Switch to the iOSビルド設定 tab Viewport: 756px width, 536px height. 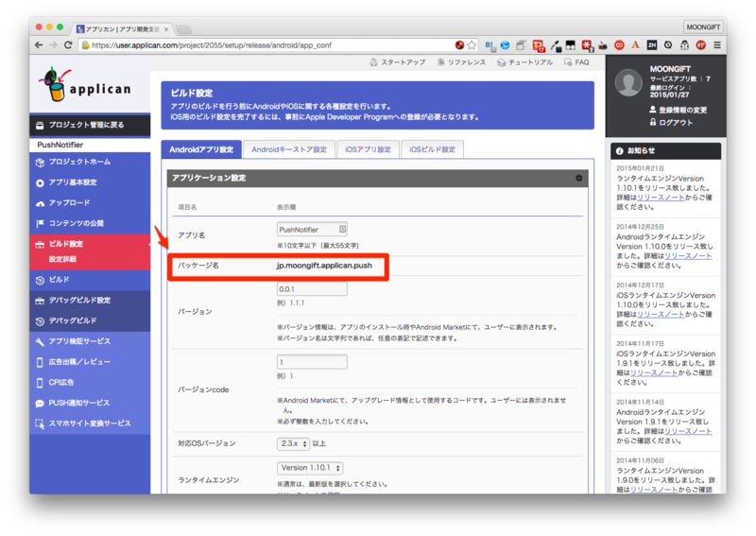click(x=432, y=149)
